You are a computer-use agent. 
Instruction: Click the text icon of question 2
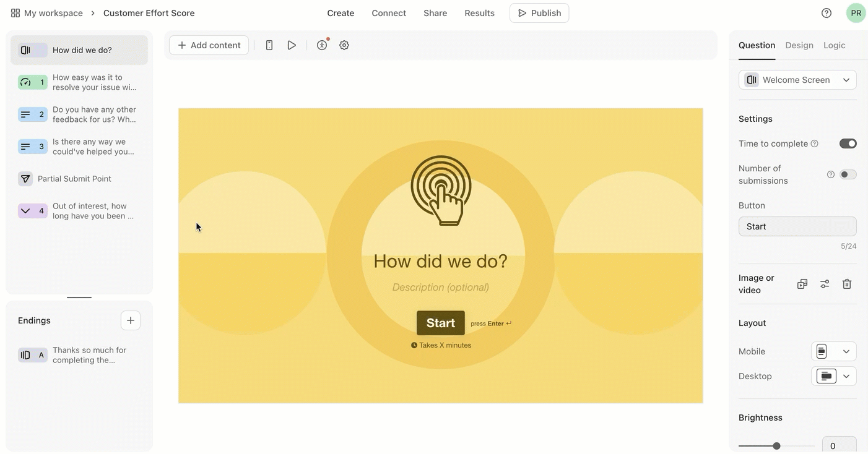pos(25,114)
